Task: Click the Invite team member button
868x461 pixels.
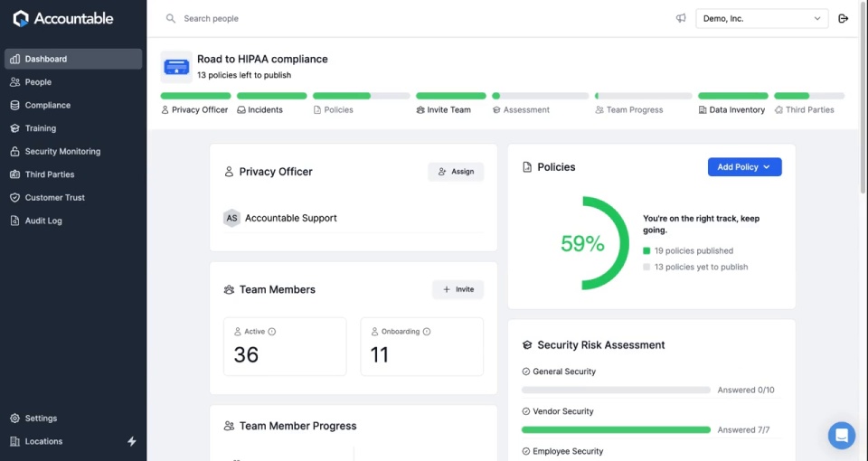Action: tap(458, 289)
